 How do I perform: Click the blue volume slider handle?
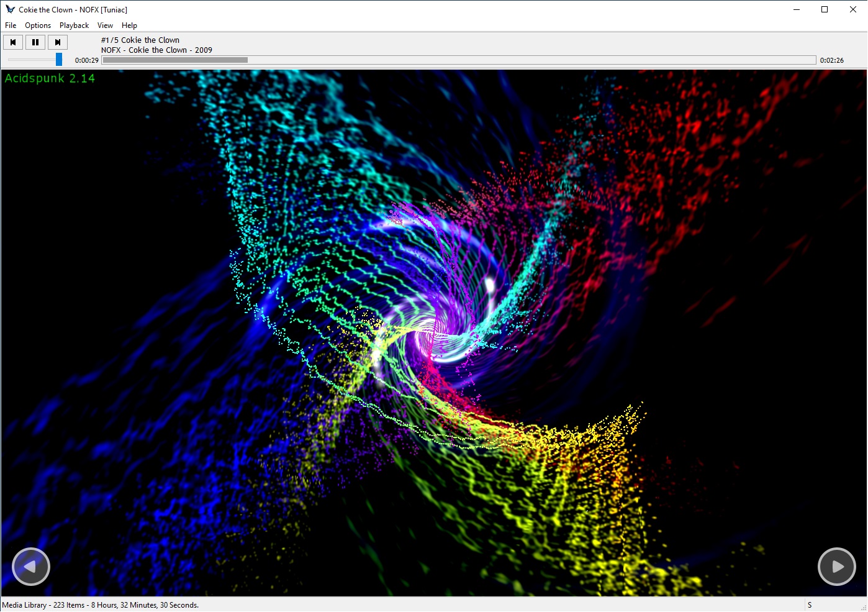(59, 60)
